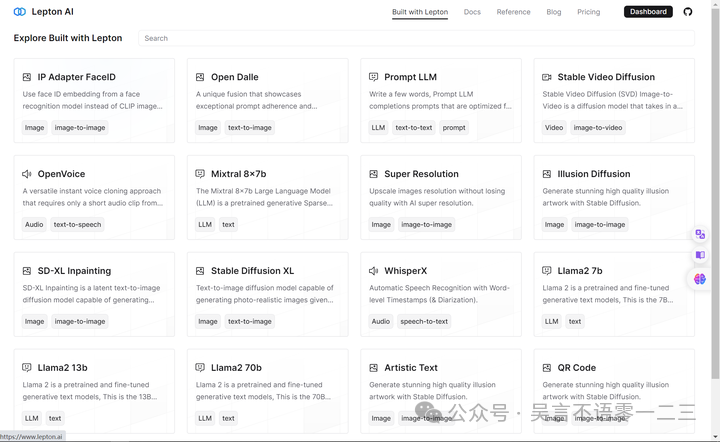Click the Audio tag on OpenVoice card
This screenshot has width=720, height=442.
point(34,224)
